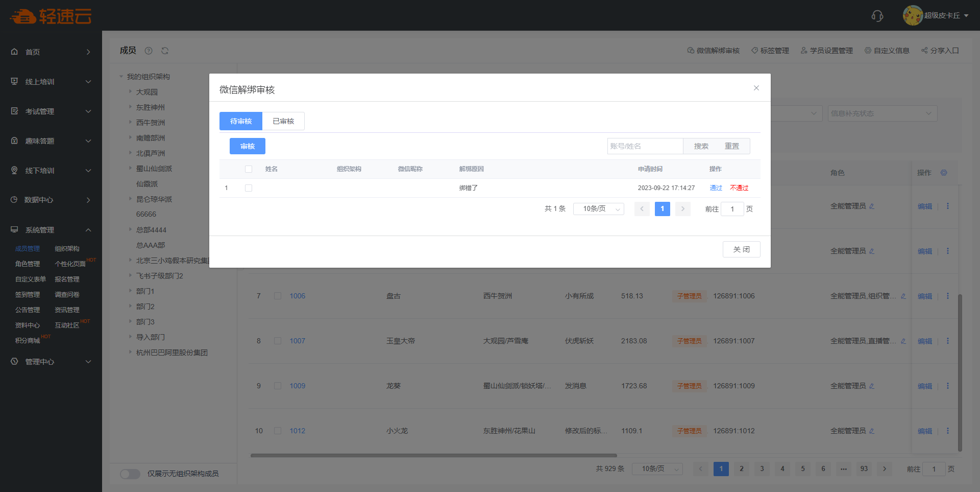
Task: Click the red 不通过 link
Action: pos(739,188)
